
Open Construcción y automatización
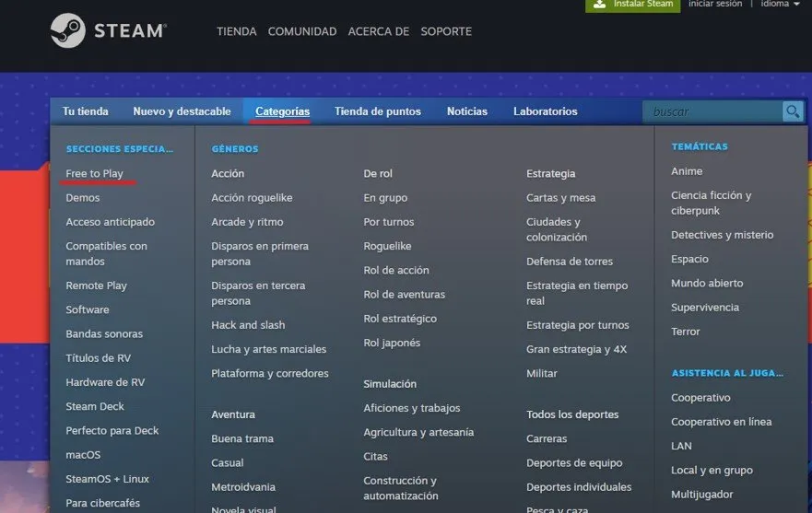point(401,488)
